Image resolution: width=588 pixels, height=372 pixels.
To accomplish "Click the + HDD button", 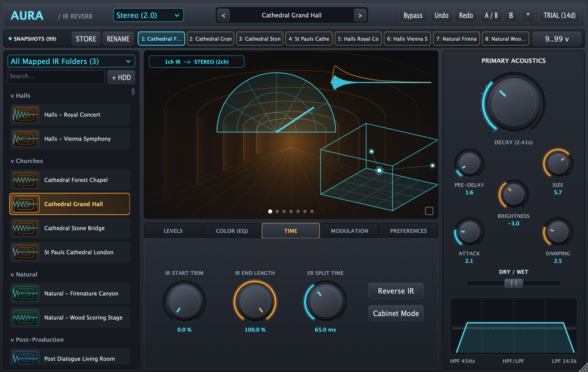I will point(121,77).
